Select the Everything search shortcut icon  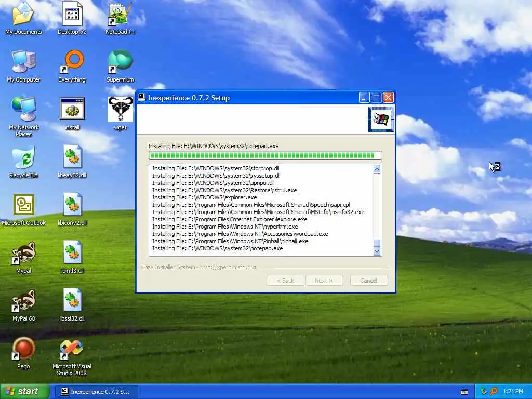click(x=72, y=66)
